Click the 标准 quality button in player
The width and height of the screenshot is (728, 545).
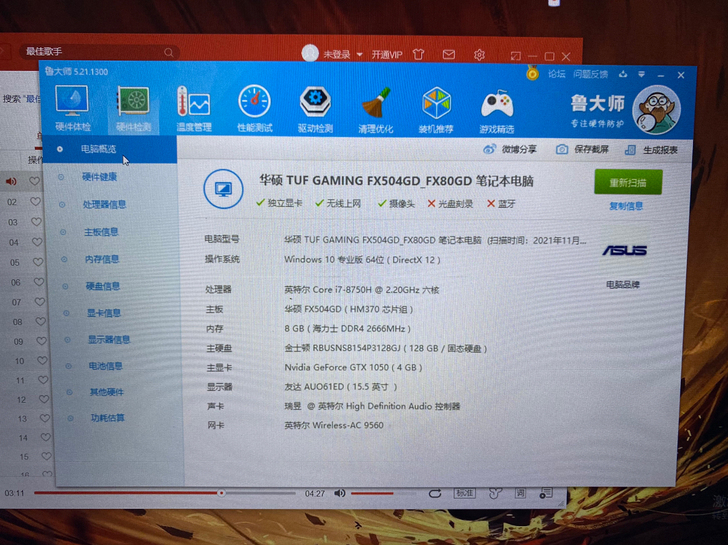point(464,493)
